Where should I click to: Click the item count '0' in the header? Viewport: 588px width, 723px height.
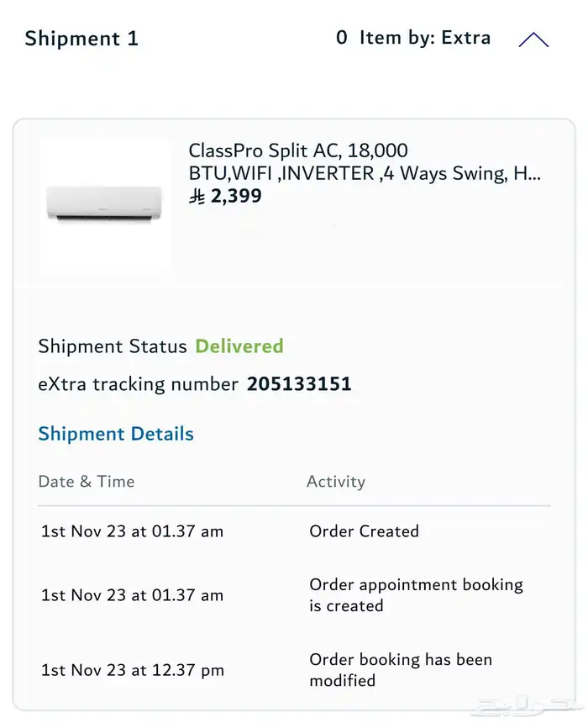(x=341, y=38)
